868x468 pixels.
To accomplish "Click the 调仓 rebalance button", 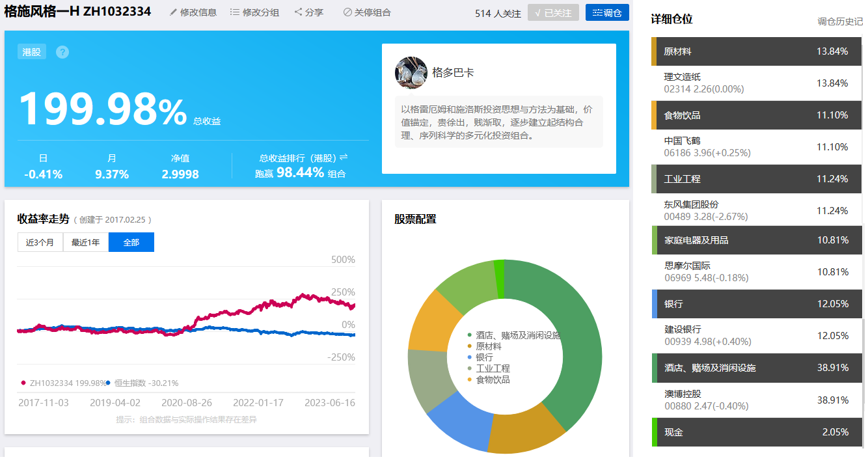I will 607,12.
